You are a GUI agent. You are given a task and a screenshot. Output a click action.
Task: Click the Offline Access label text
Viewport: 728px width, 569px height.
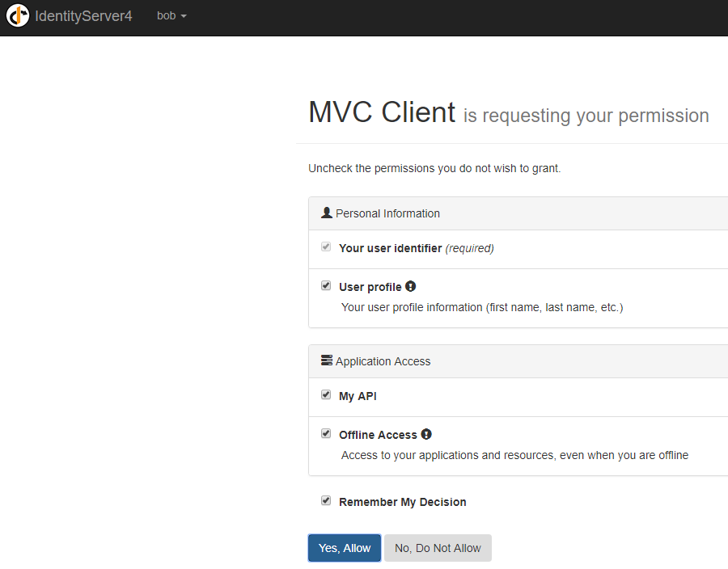coord(378,435)
